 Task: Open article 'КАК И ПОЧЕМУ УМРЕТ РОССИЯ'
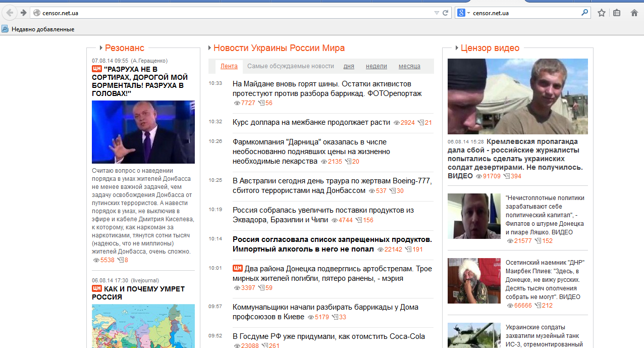tap(138, 293)
